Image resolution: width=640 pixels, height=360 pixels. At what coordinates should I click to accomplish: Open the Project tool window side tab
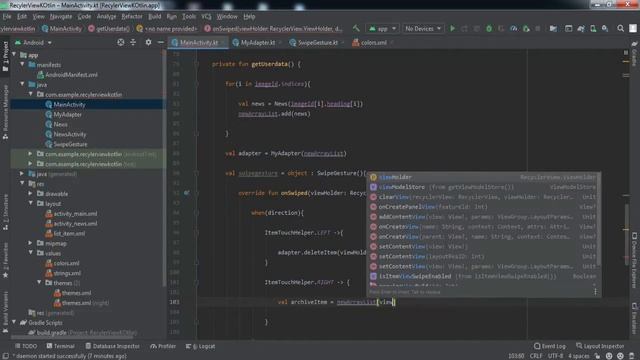click(x=5, y=56)
